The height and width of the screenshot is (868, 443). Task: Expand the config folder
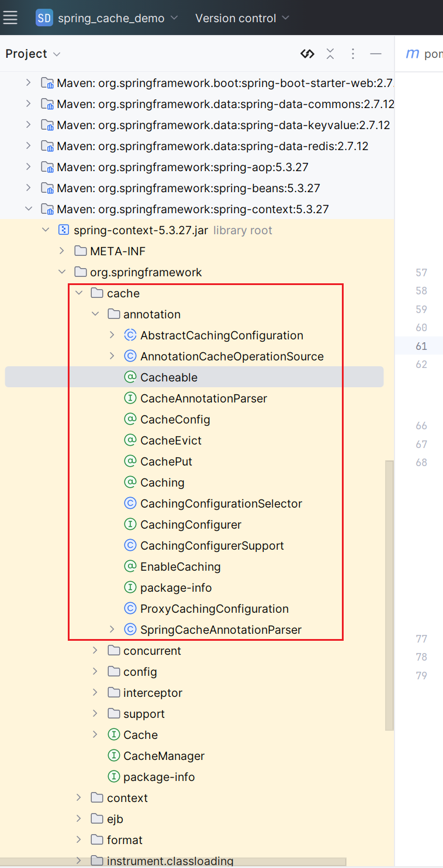[95, 672]
